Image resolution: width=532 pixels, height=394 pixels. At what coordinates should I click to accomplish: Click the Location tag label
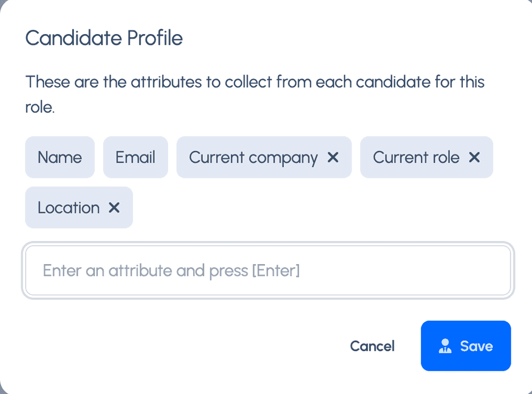point(69,208)
